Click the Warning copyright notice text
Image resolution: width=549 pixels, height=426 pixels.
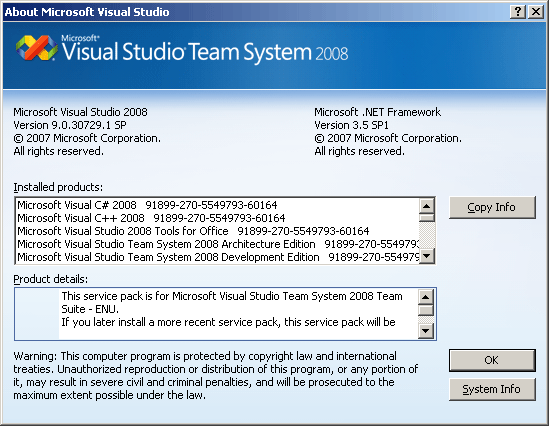(216, 376)
